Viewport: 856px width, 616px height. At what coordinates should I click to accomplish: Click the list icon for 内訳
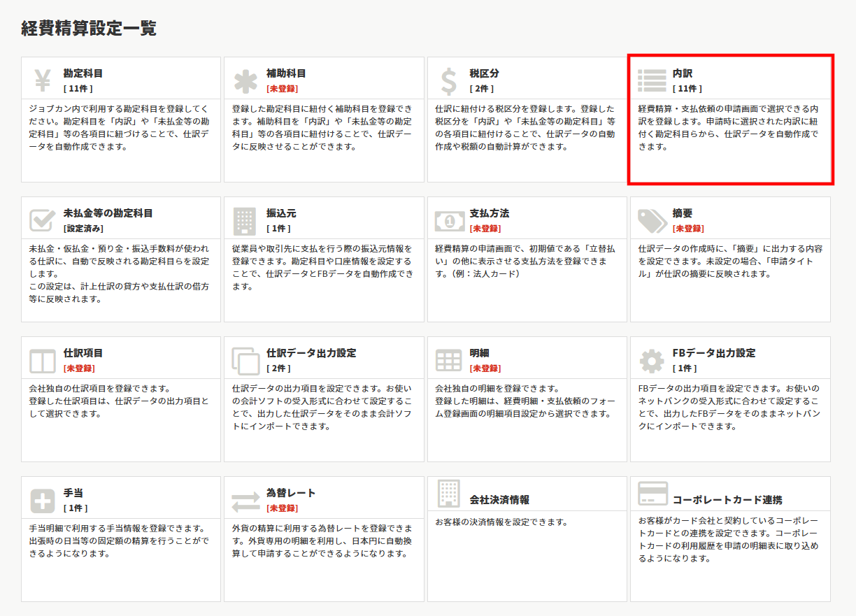click(652, 81)
